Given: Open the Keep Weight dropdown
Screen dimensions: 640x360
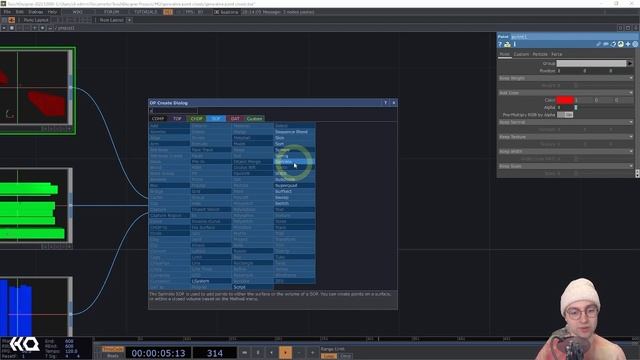Looking at the screenshot, I should pos(566,78).
